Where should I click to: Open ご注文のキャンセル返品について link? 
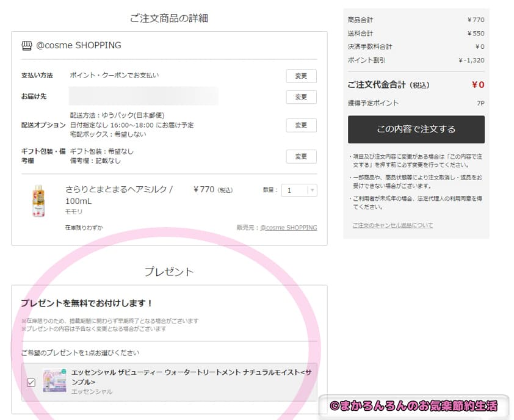[393, 225]
